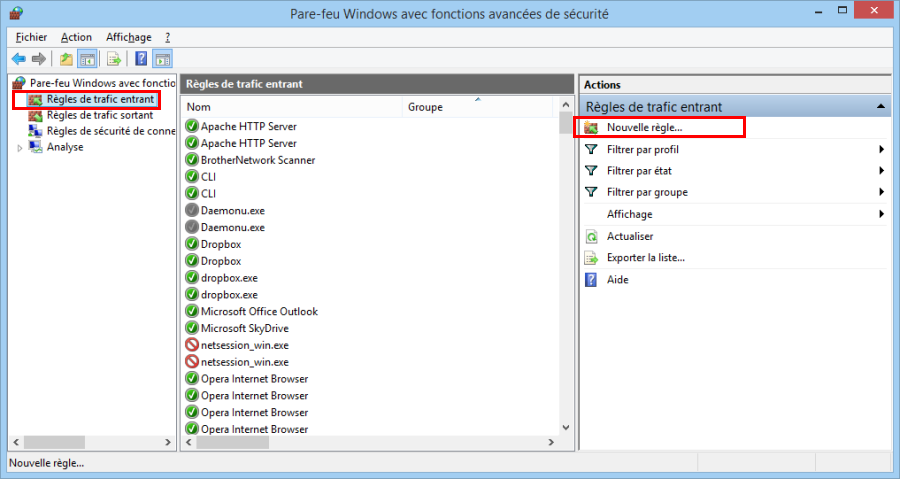Screen dimensions: 900x479
Task: Click rules list vertical scrollbar up arrow
Action: tap(565, 104)
